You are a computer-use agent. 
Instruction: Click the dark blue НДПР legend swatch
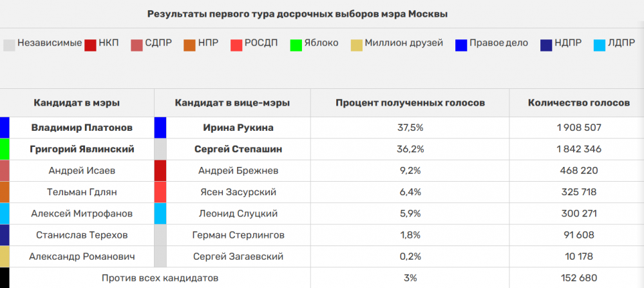pyautogui.click(x=546, y=44)
